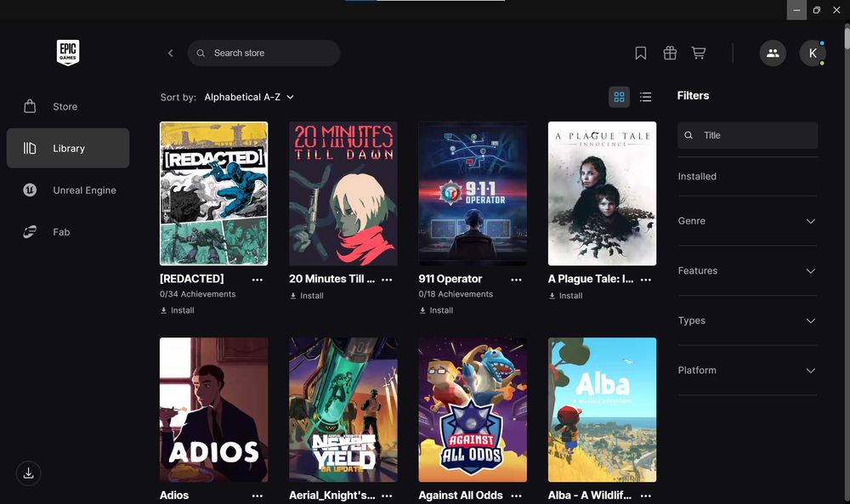850x504 pixels.
Task: Click the Unreal Engine logo icon
Action: (x=30, y=190)
